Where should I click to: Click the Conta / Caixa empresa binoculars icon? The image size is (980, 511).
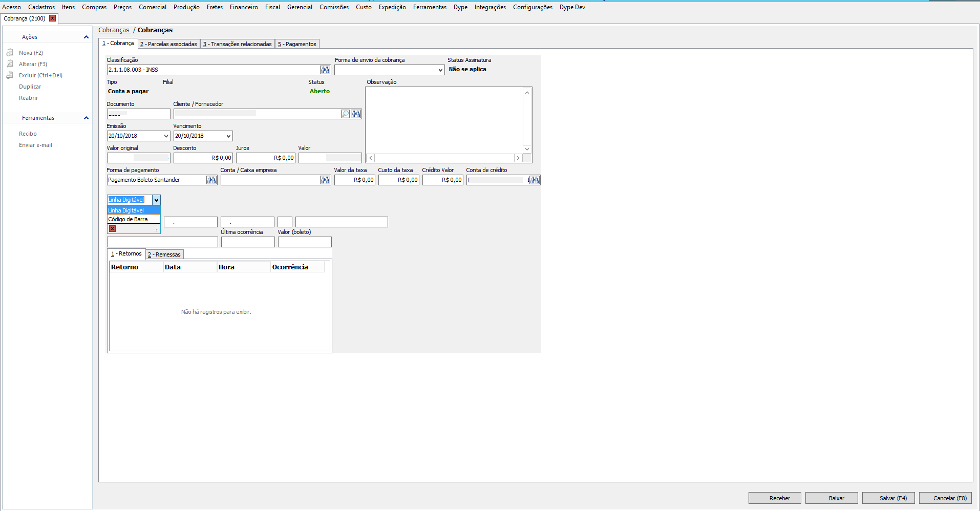point(325,180)
